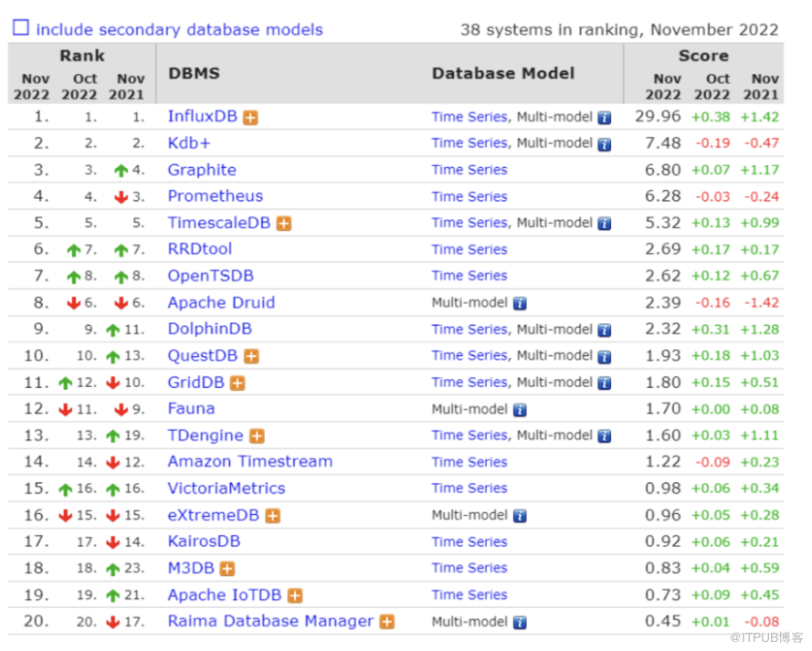
Task: Click the Time Series link in the KairosDB row
Action: pyautogui.click(x=469, y=541)
